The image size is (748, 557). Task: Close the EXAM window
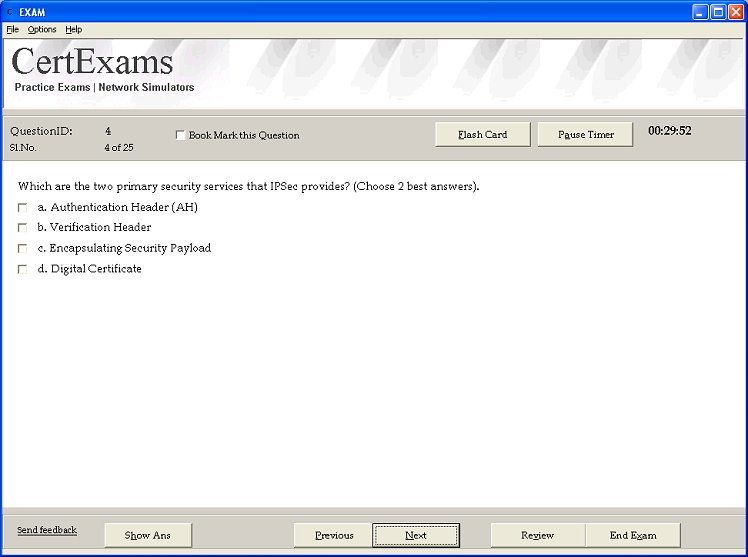[736, 11]
